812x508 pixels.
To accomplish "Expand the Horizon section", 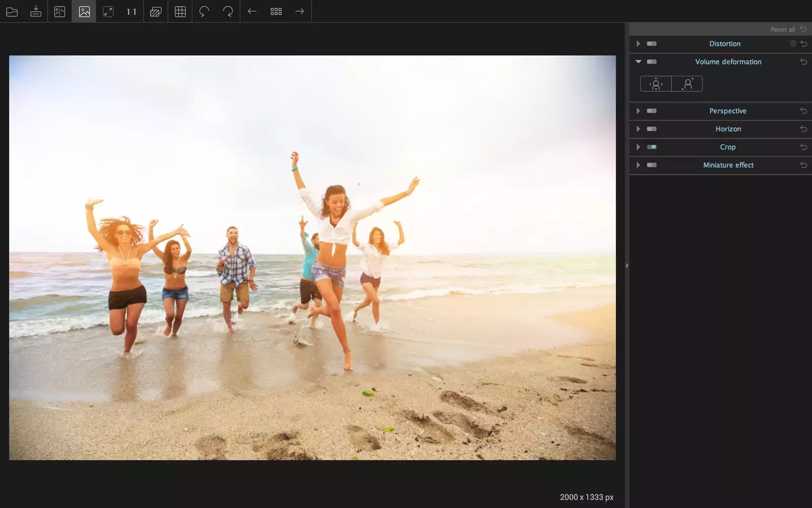I will 638,129.
